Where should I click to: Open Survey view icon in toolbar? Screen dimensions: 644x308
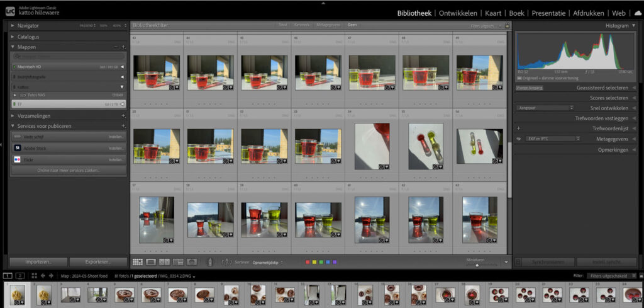tap(178, 261)
